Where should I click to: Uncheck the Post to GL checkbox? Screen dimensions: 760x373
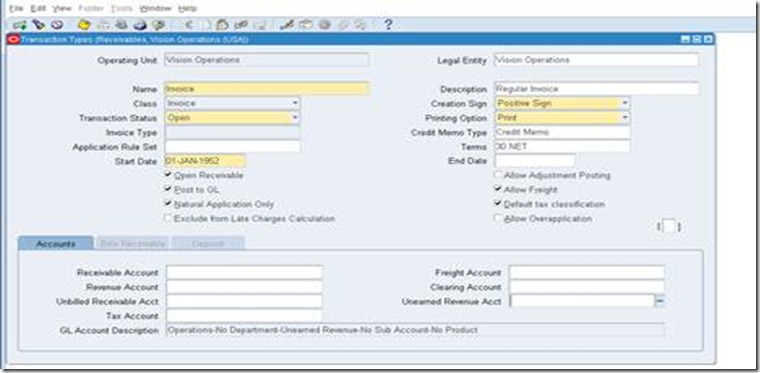click(168, 189)
